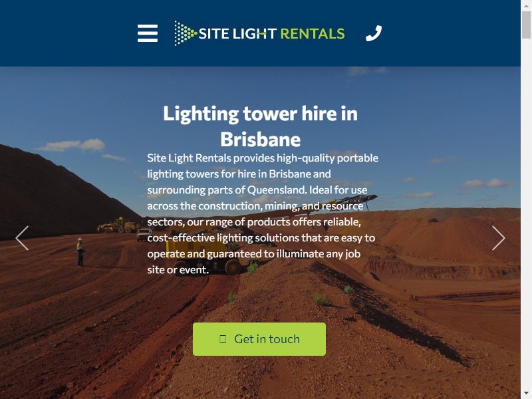Click the page scrollbar thumb
The width and height of the screenshot is (532, 399).
[526, 25]
